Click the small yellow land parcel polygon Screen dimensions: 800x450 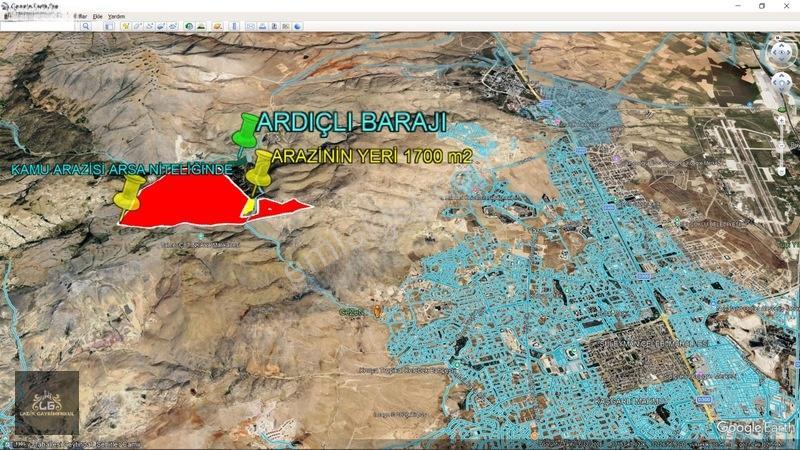click(248, 207)
